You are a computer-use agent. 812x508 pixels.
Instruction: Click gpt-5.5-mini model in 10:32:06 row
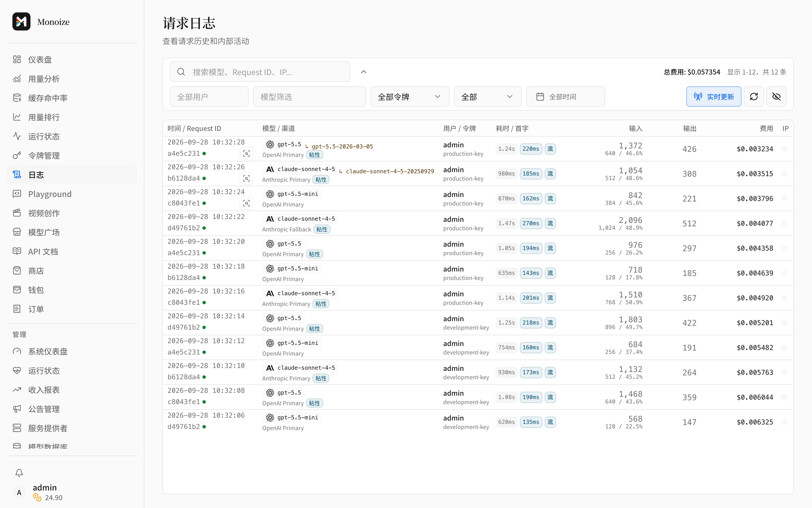(x=298, y=418)
